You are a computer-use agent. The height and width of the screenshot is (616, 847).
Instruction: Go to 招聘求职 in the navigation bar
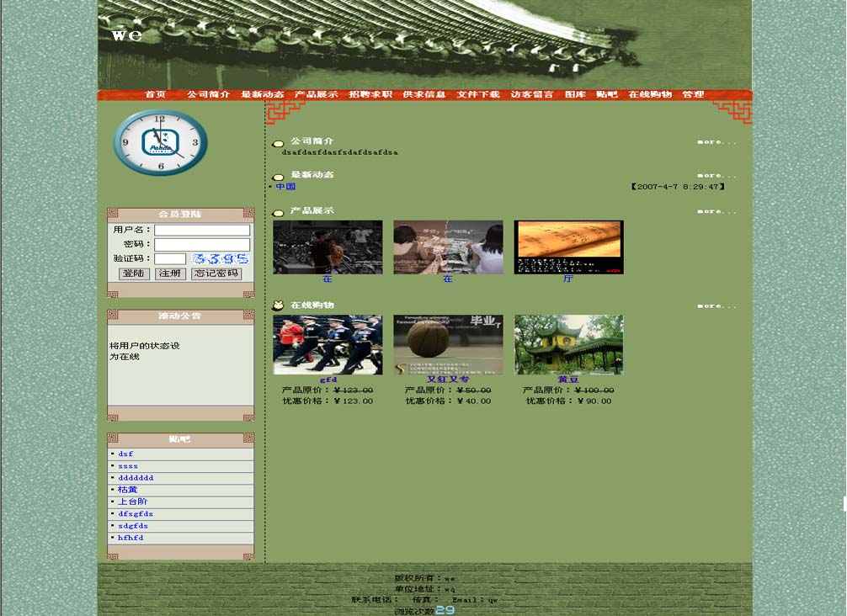tap(370, 95)
